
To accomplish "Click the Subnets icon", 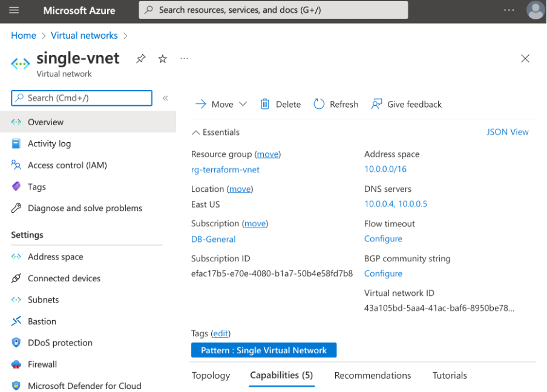I will pyautogui.click(x=16, y=300).
